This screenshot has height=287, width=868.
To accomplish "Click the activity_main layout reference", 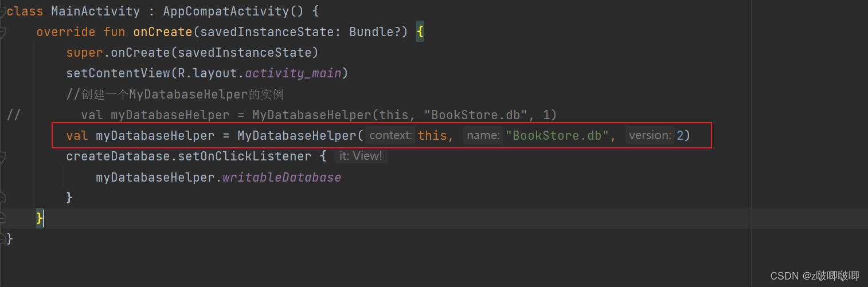I will pos(293,73).
